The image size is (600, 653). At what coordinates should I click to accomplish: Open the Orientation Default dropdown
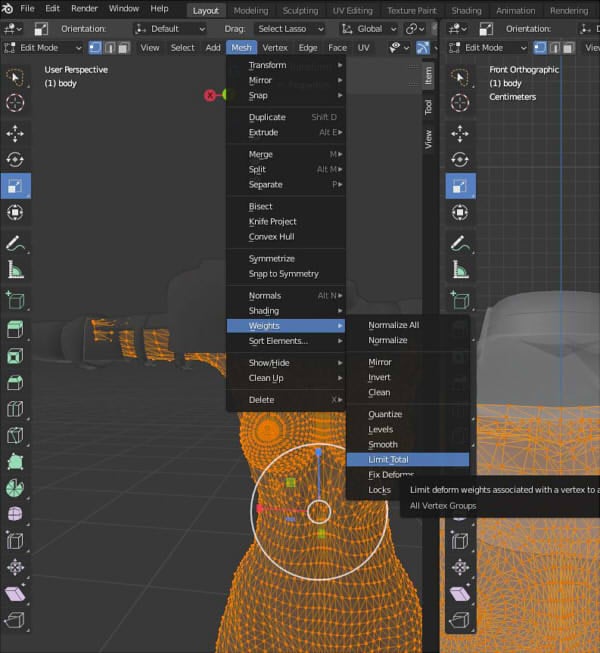tap(171, 29)
